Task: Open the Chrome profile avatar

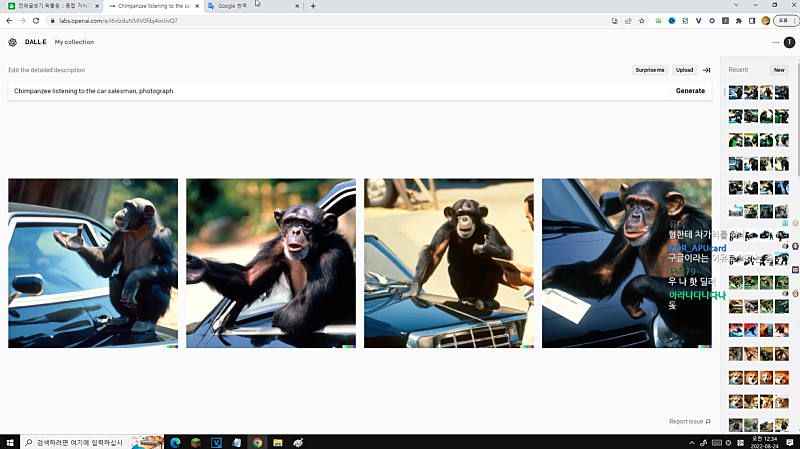Action: [x=765, y=21]
